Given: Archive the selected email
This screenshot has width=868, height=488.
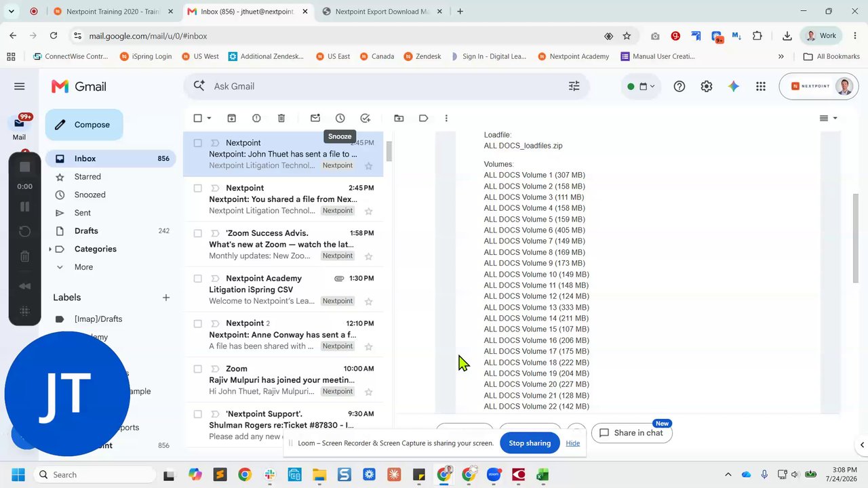Looking at the screenshot, I should [x=231, y=118].
